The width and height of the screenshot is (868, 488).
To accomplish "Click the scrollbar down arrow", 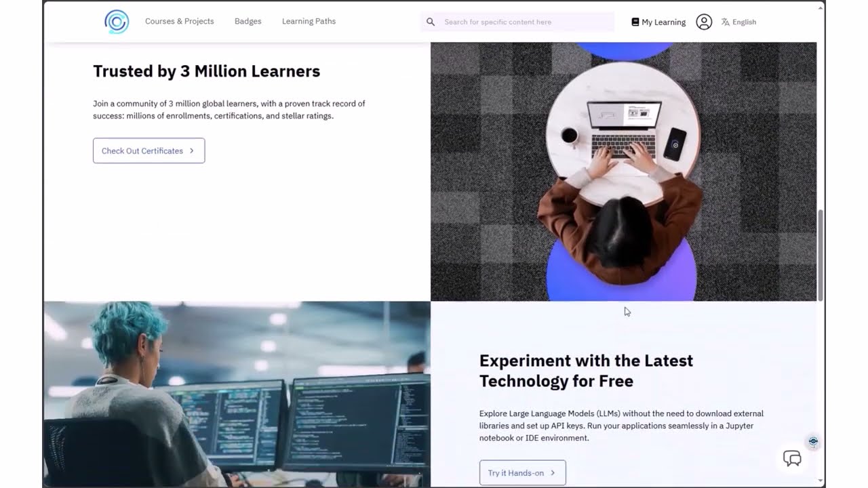I will click(821, 481).
